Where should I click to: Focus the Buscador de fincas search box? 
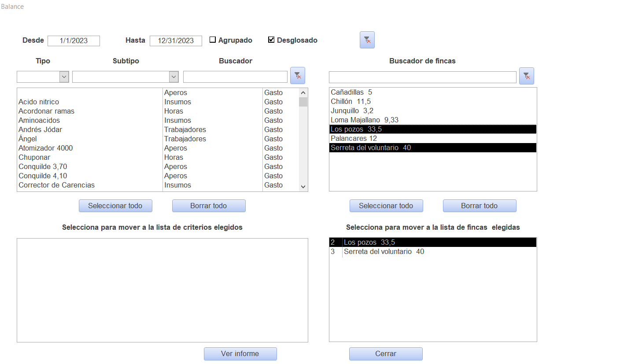coord(423,77)
